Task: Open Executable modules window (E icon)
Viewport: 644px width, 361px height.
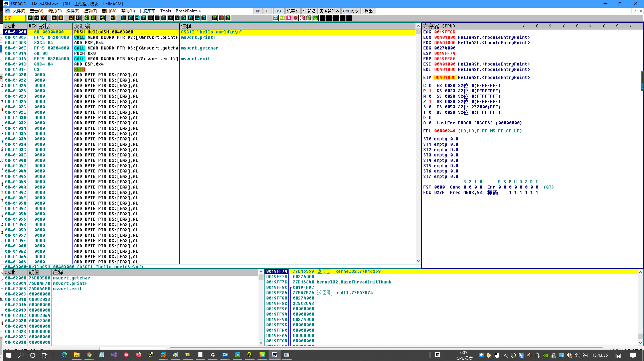Action: (131, 18)
